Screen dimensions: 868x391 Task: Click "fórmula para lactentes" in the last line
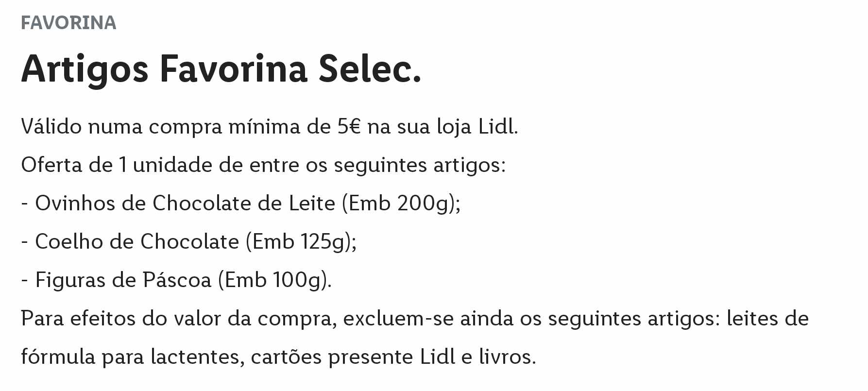[130, 357]
